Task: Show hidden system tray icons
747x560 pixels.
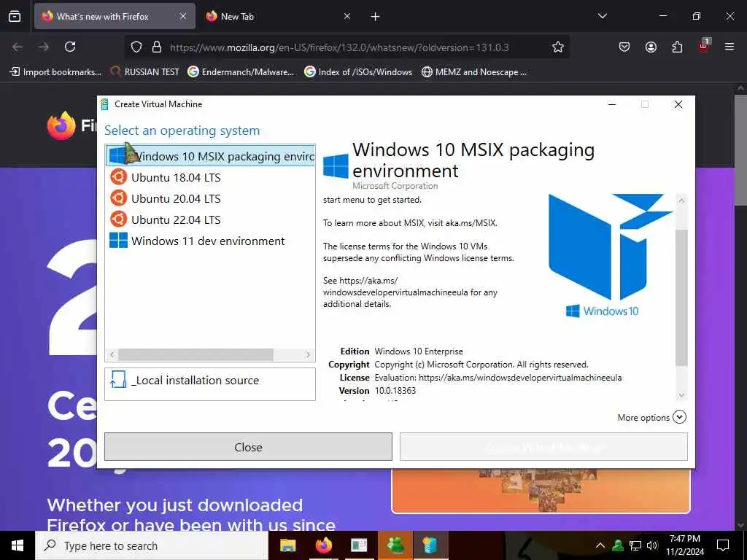Action: [600, 545]
